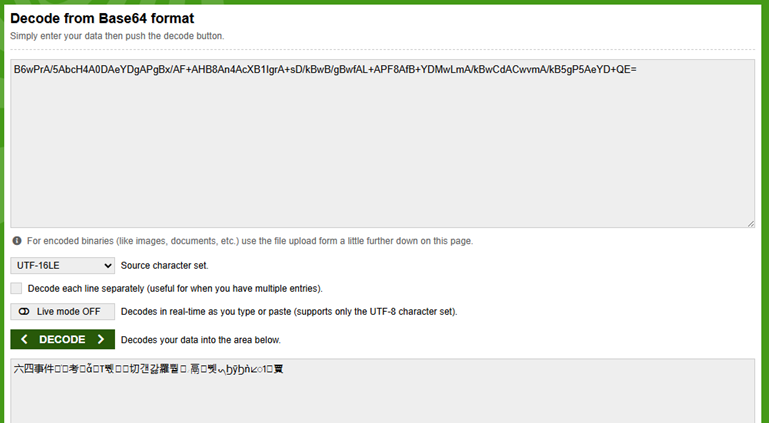
Task: Click the 'Decode each line separately' label text
Action: (175, 288)
